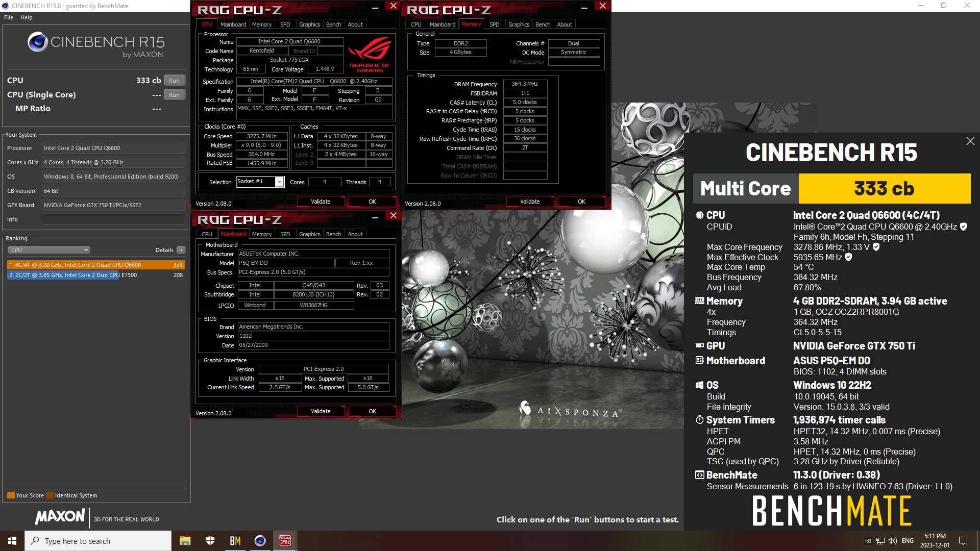Open the Details arrow in Ranking

pyautogui.click(x=181, y=250)
